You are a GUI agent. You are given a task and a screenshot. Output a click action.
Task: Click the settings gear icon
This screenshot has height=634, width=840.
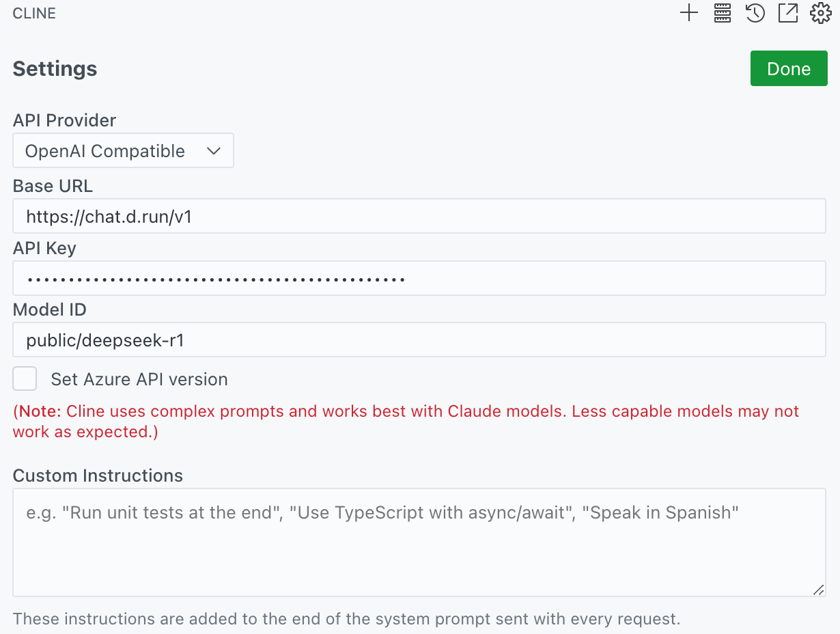820,13
